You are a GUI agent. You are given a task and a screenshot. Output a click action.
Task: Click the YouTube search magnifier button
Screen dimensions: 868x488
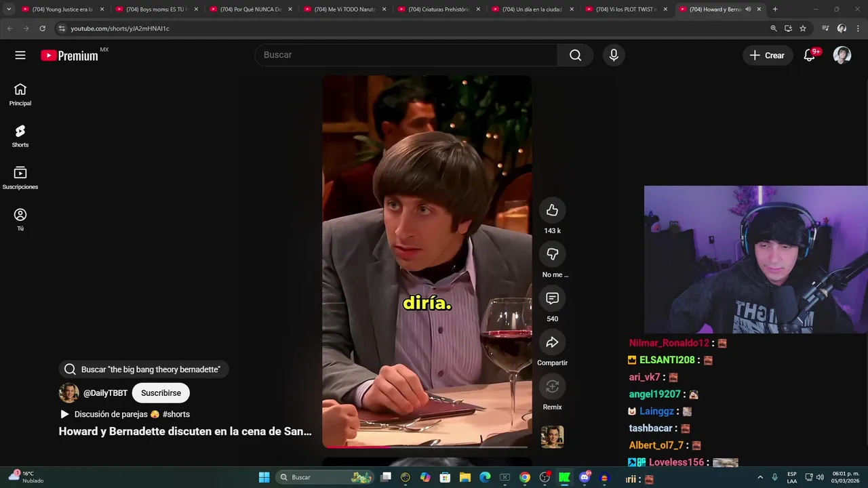tap(576, 55)
